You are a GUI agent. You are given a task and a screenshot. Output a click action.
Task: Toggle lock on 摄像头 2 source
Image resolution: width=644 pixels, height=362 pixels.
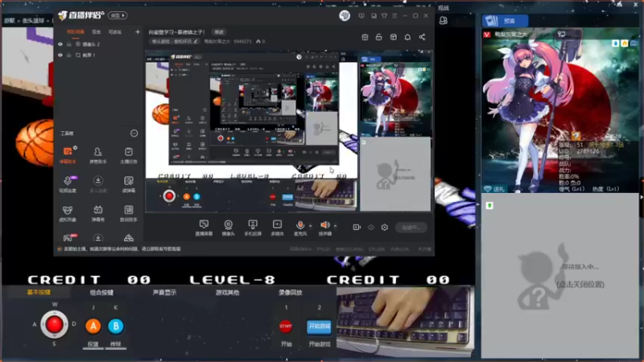coord(69,44)
